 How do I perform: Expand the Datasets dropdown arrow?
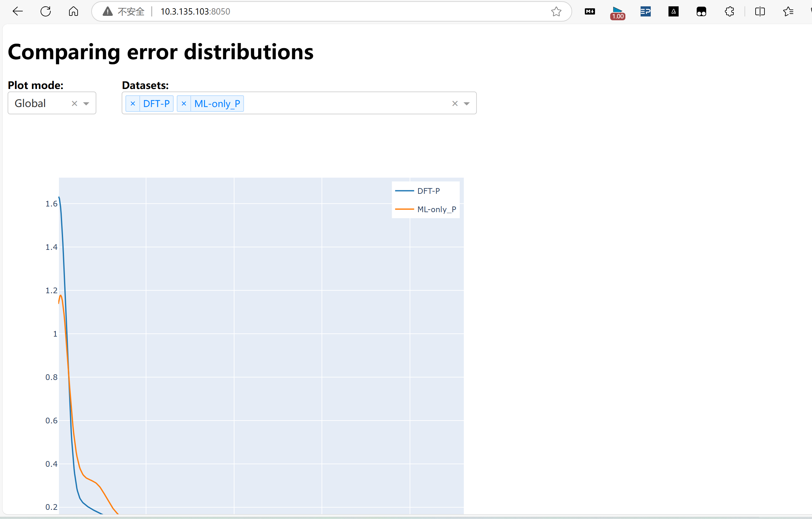point(467,104)
